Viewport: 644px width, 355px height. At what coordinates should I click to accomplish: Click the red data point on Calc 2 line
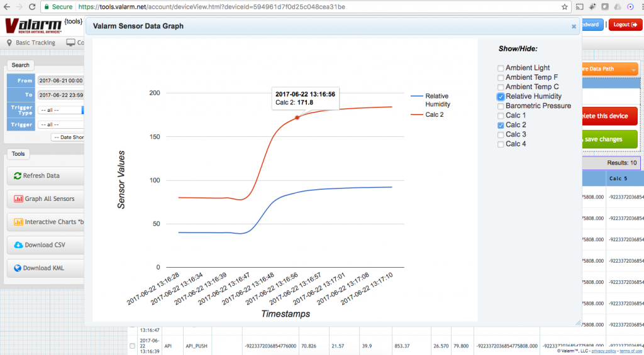tap(297, 117)
